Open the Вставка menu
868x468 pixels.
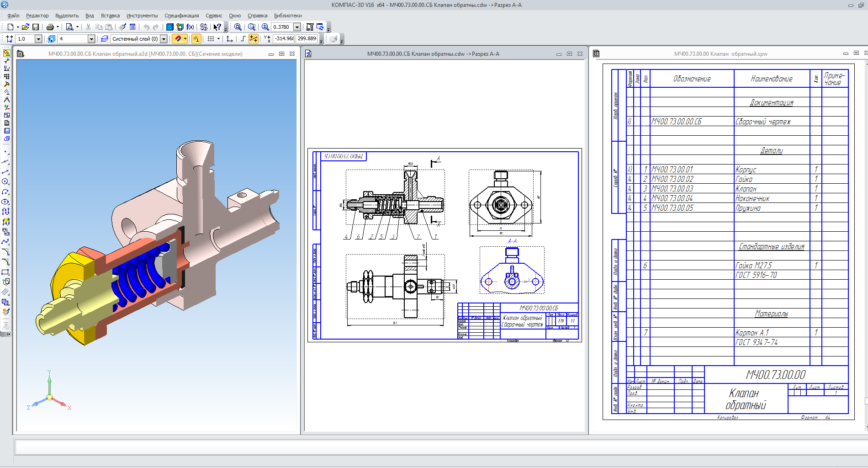(110, 16)
